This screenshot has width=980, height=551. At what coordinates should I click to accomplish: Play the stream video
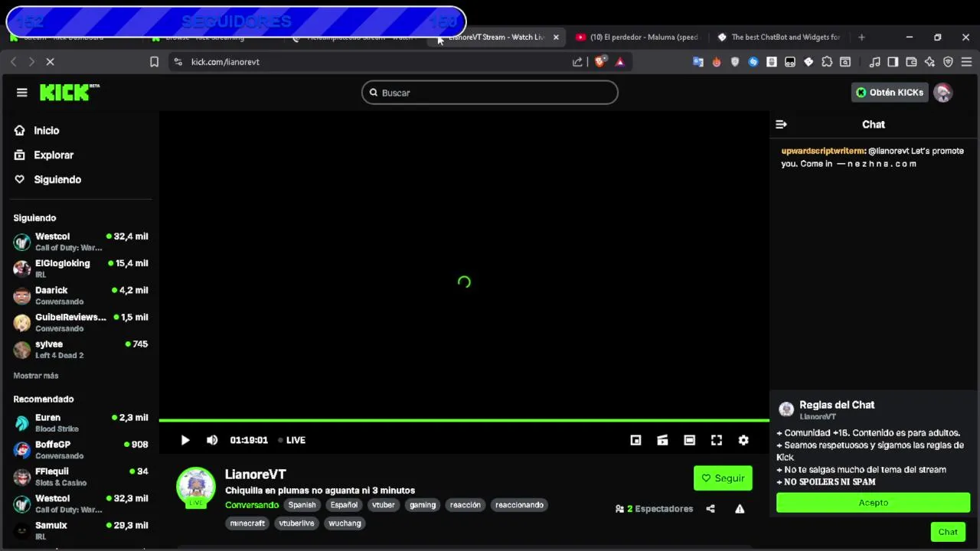pyautogui.click(x=185, y=440)
